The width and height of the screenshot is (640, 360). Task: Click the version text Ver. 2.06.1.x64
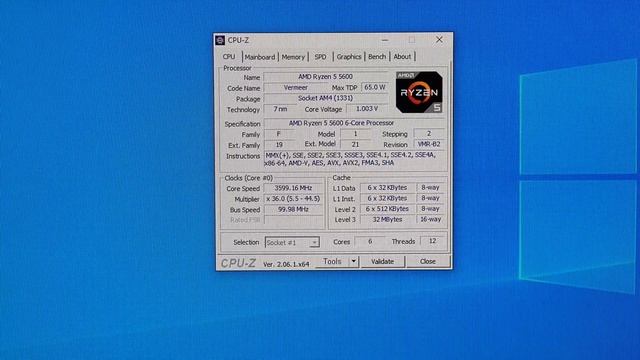286,264
